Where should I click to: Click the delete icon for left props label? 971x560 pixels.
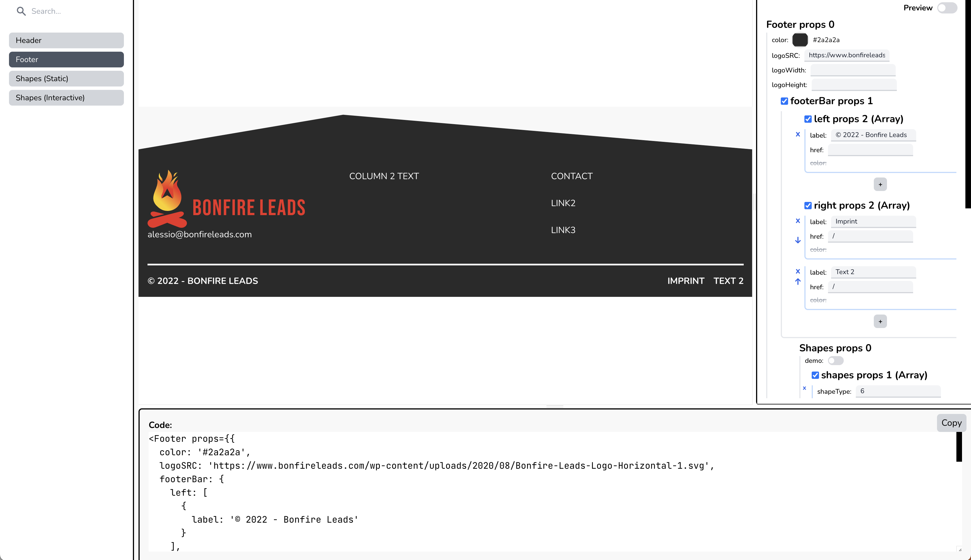[x=798, y=135]
